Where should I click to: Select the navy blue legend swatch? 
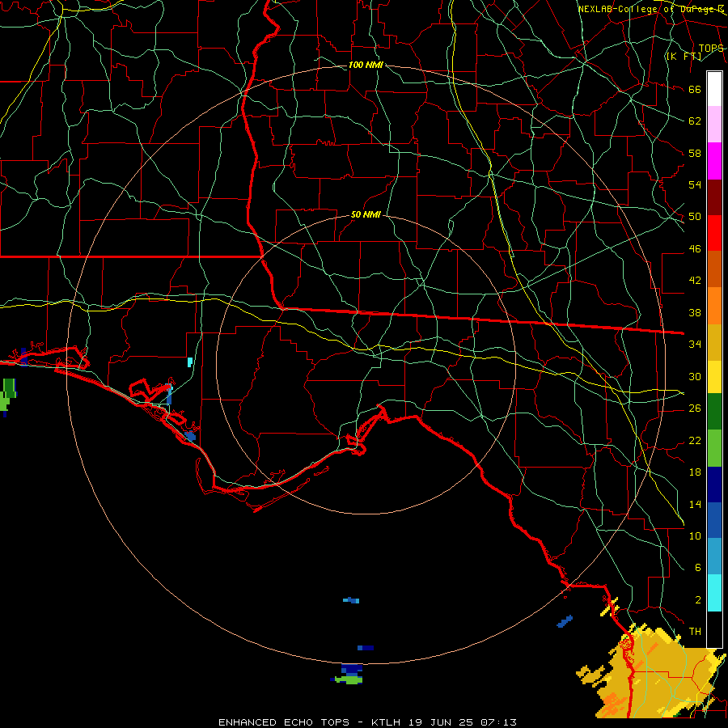(x=714, y=485)
